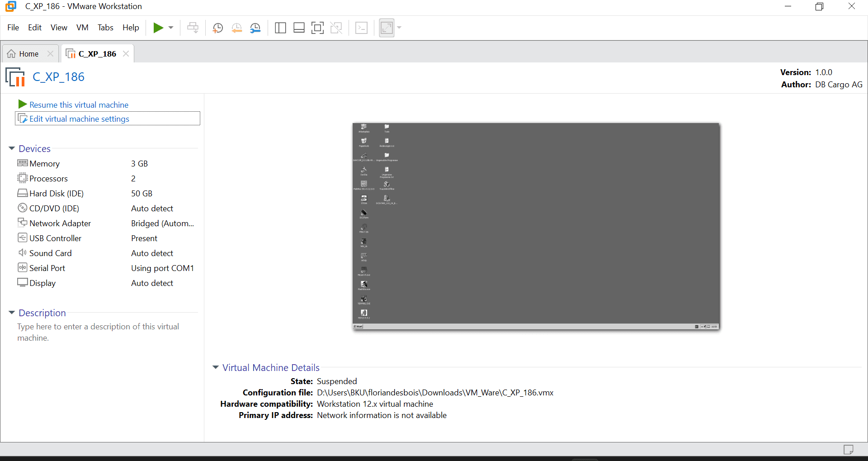Click the Processors device icon
This screenshot has width=868, height=461.
[23, 178]
